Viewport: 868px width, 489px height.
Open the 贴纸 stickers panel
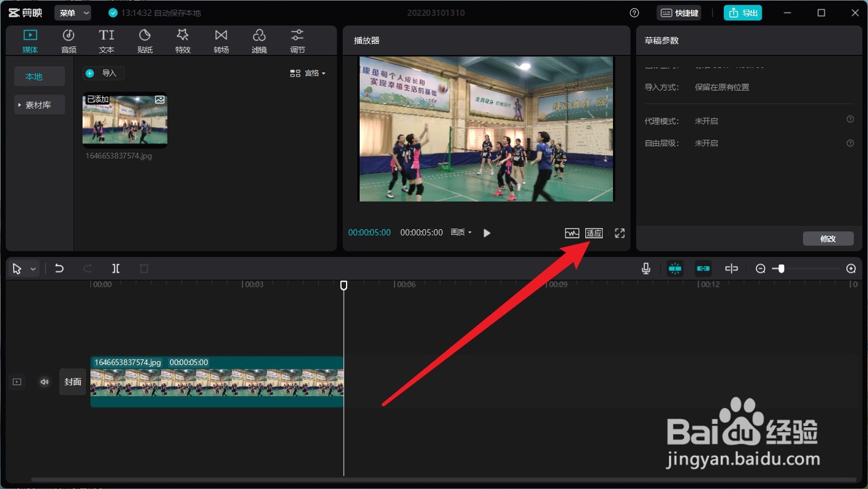point(145,40)
